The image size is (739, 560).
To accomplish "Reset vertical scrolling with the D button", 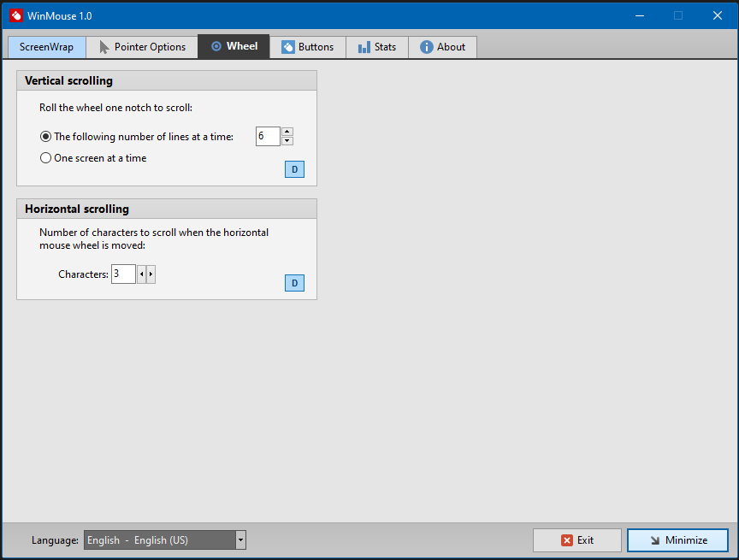I will pos(294,169).
